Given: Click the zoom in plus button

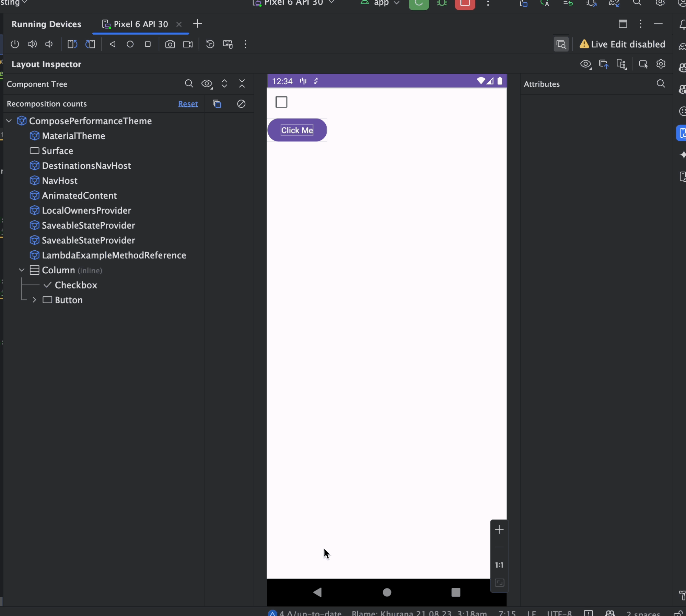Looking at the screenshot, I should tap(499, 530).
